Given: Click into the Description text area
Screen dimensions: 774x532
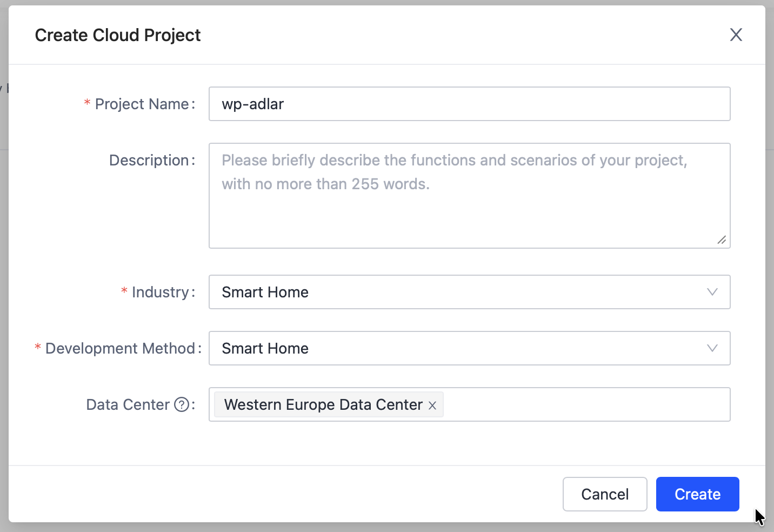Looking at the screenshot, I should 469,211.
